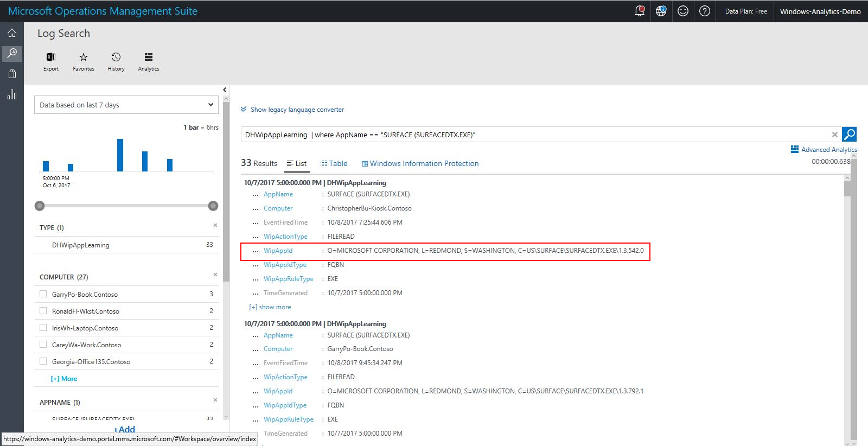Click the left handle of time range slider
The image size is (868, 446).
tap(40, 206)
